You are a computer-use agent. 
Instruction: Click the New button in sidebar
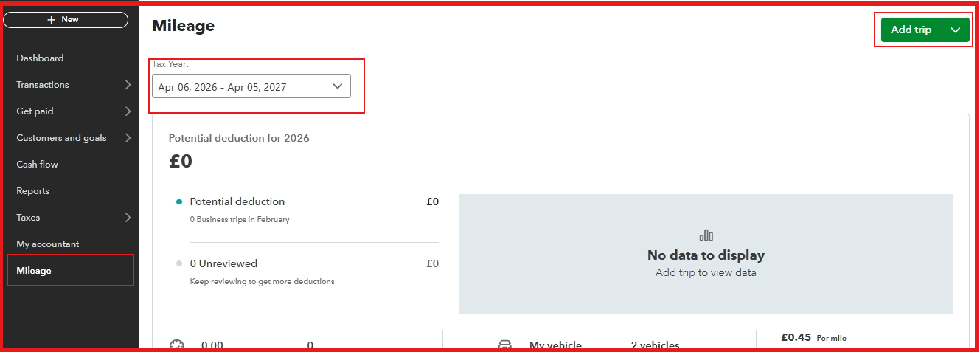(x=65, y=20)
